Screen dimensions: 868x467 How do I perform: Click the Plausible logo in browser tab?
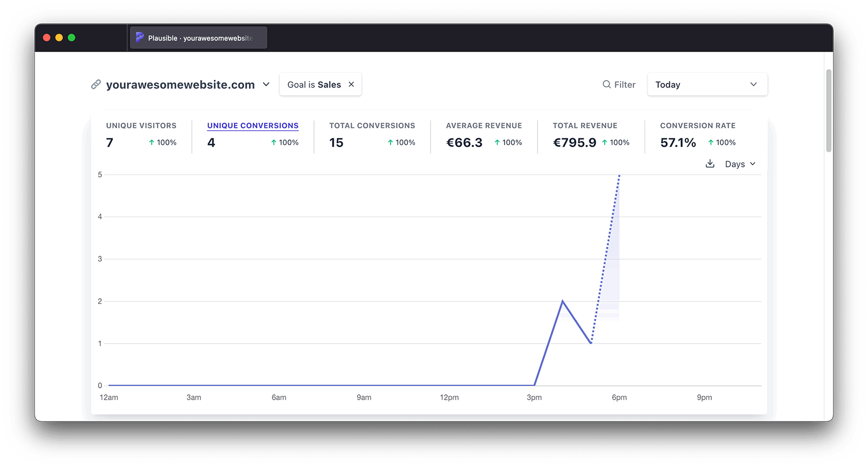tap(140, 37)
